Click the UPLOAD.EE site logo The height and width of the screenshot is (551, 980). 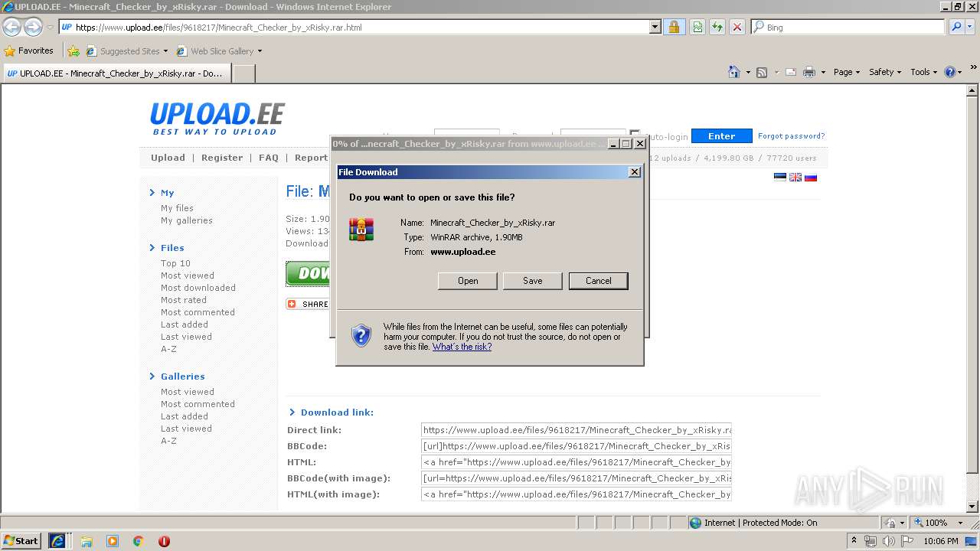click(x=217, y=119)
